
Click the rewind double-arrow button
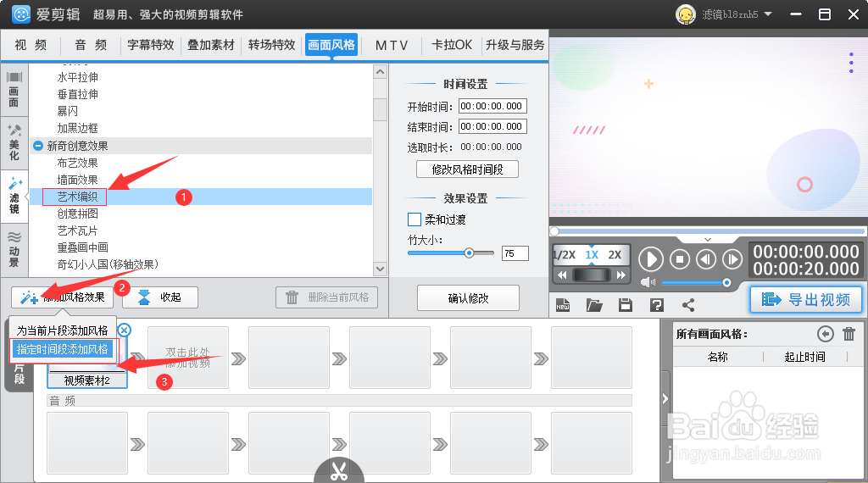[x=562, y=275]
